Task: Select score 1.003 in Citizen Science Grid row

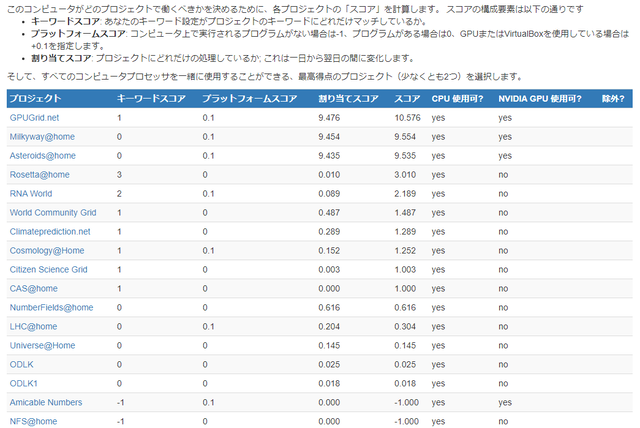Action: [x=405, y=270]
